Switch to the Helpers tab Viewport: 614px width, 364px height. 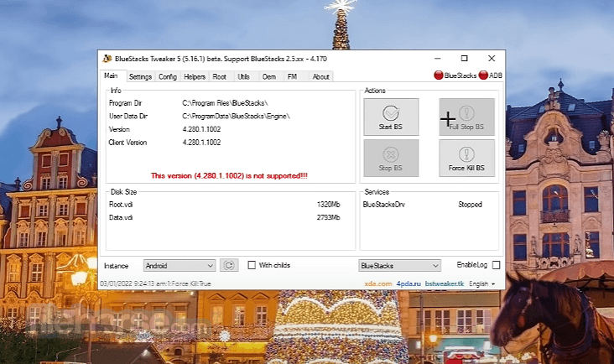point(195,76)
